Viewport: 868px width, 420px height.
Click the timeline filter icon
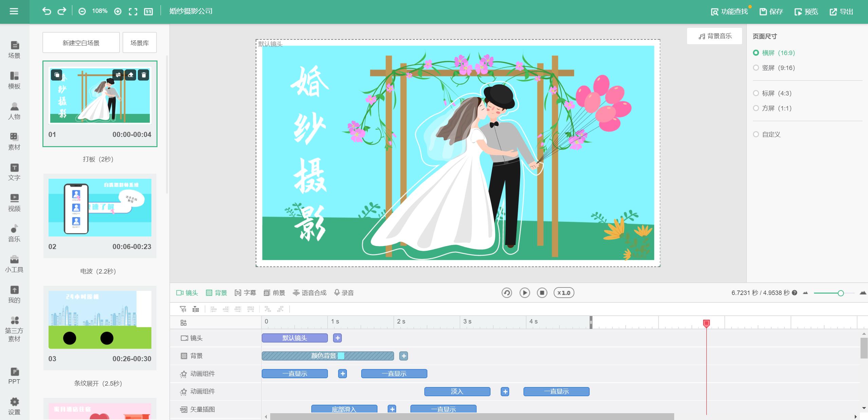pos(183,309)
